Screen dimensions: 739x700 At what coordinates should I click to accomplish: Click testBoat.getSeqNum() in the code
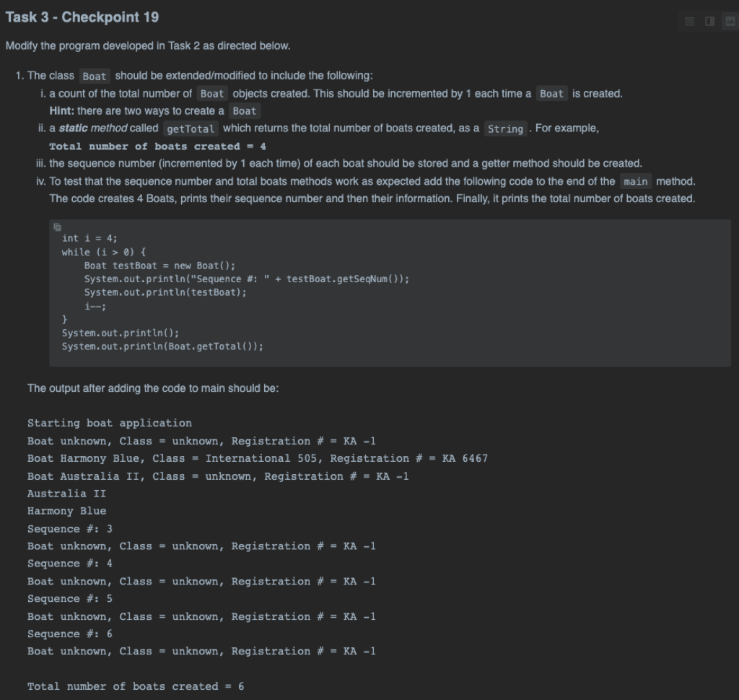pyautogui.click(x=345, y=278)
